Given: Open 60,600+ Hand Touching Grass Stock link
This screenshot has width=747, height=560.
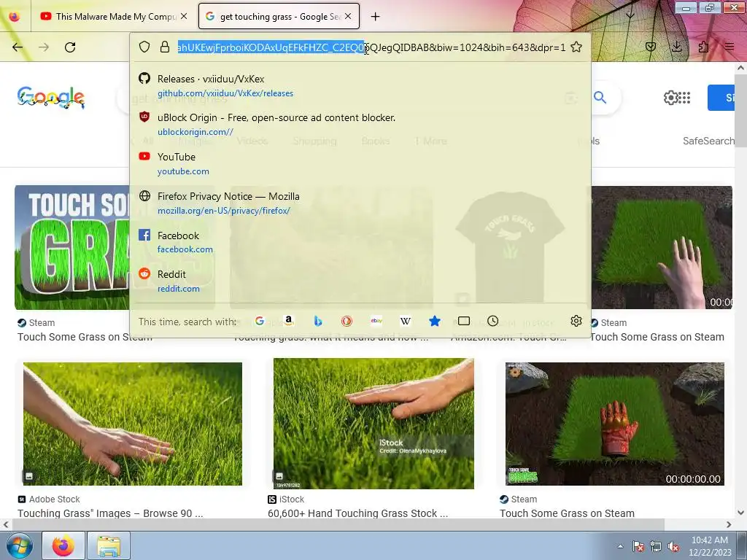Looking at the screenshot, I should click(357, 513).
